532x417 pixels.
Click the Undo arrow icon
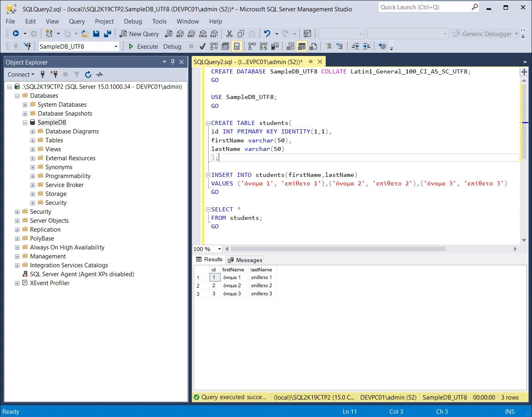point(267,34)
